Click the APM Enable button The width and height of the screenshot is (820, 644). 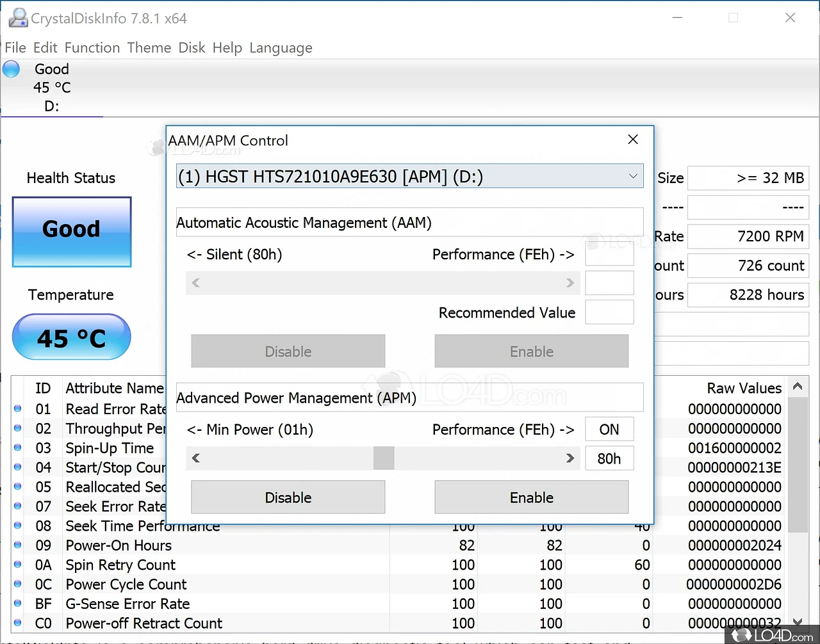(532, 497)
